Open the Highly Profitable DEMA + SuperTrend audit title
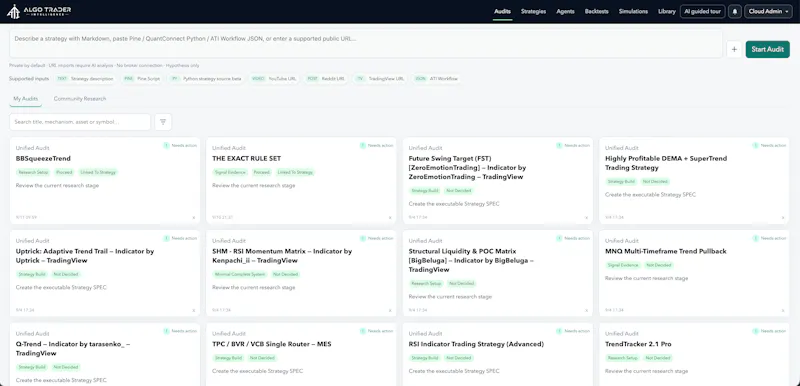The image size is (800, 386). 666,163
